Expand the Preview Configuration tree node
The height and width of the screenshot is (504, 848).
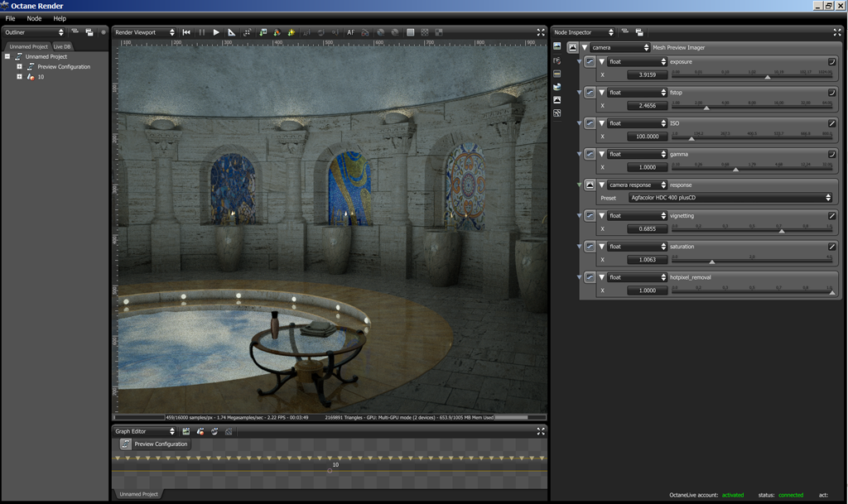[x=19, y=66]
